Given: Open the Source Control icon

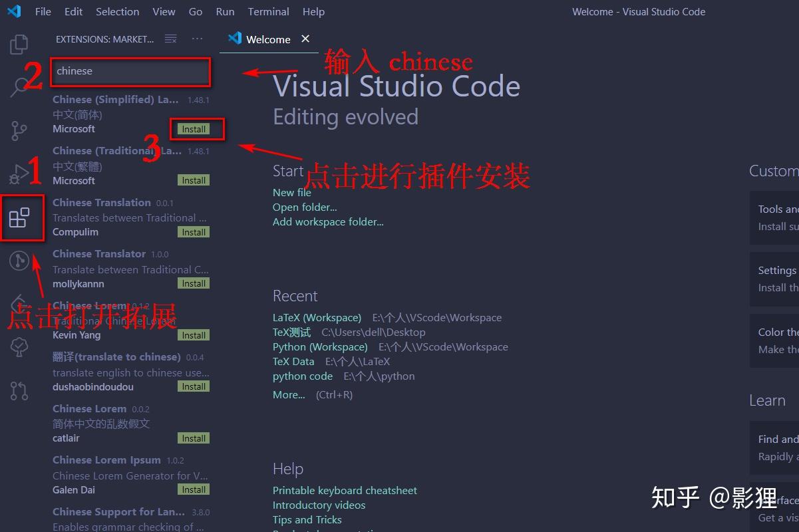Looking at the screenshot, I should coord(19,130).
